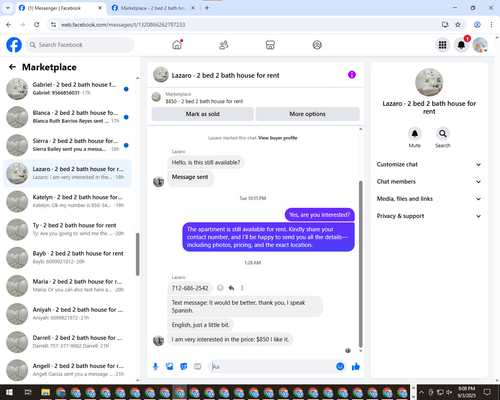This screenshot has width=500, height=400.
Task: Switch to the Messenger browser tab
Action: (x=60, y=8)
